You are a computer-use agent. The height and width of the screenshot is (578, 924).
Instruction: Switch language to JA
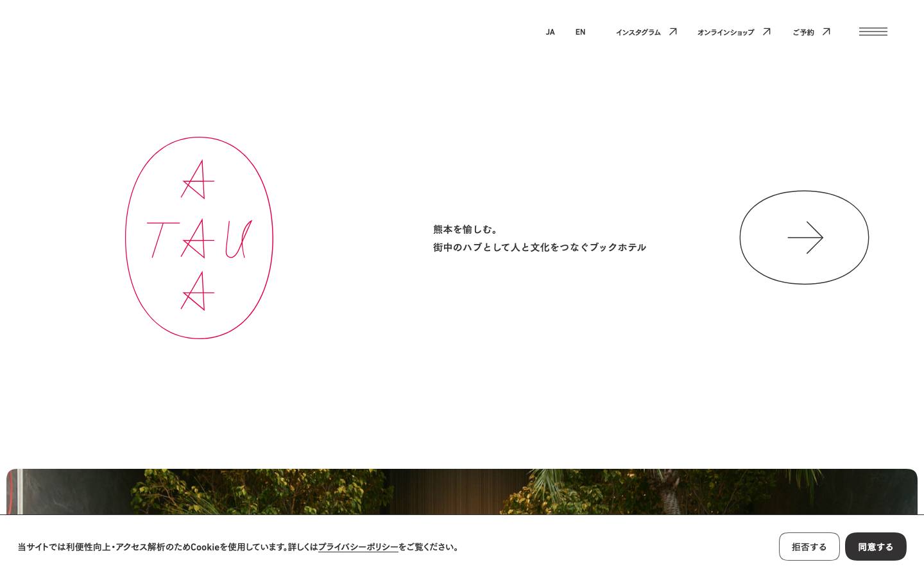550,32
